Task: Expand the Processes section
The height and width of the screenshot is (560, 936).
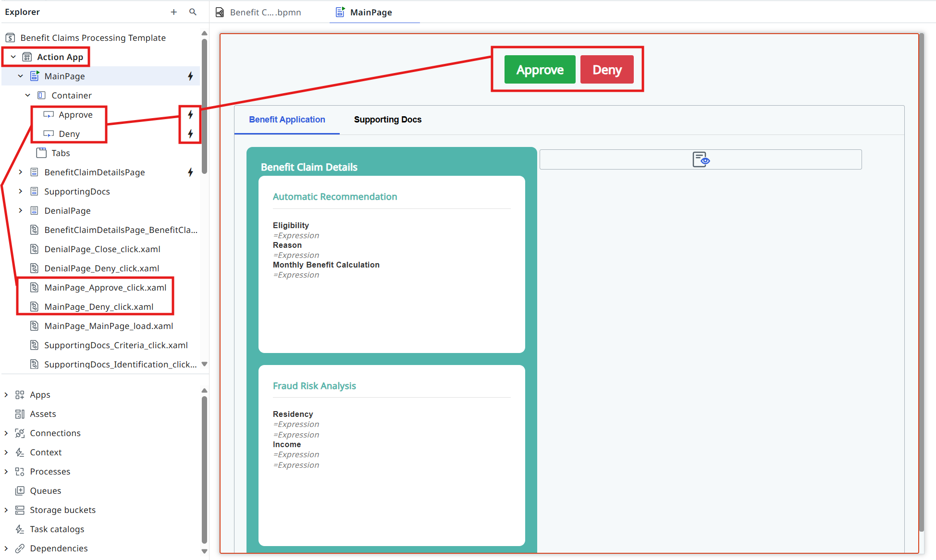Action: (6, 472)
